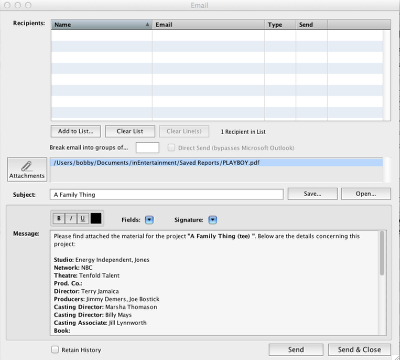
Task: Toggle Direct Send bypass Outlook checkbox
Action: [x=171, y=147]
